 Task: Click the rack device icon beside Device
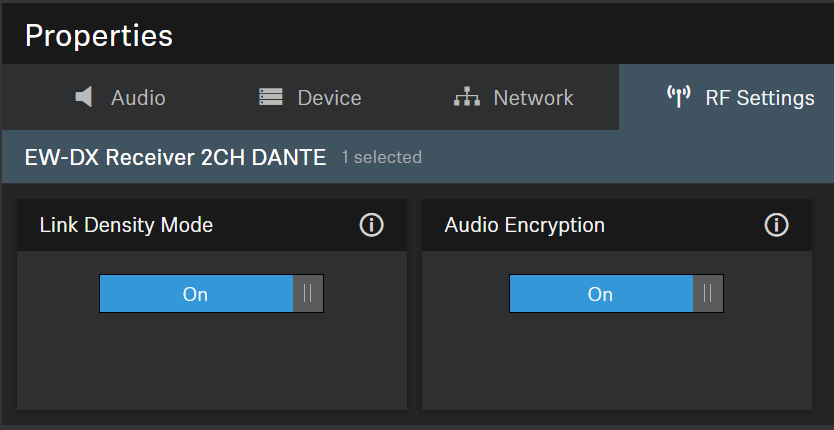tap(270, 97)
